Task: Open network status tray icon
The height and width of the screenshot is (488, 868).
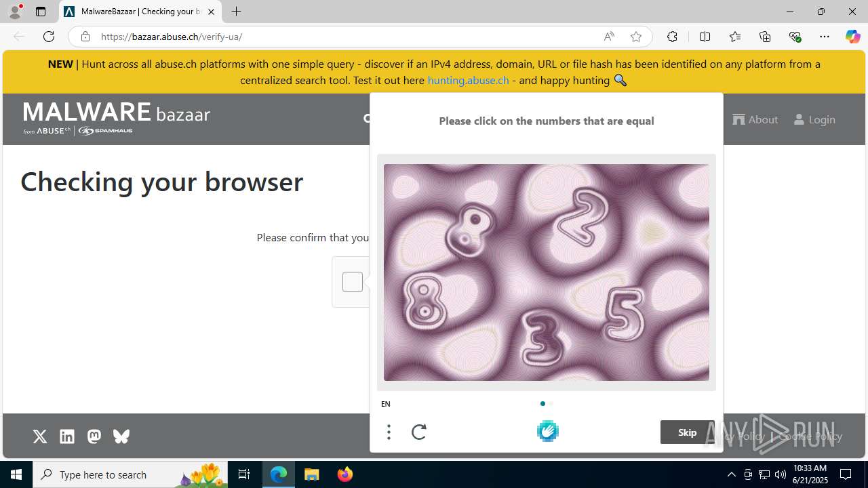Action: tap(764, 474)
